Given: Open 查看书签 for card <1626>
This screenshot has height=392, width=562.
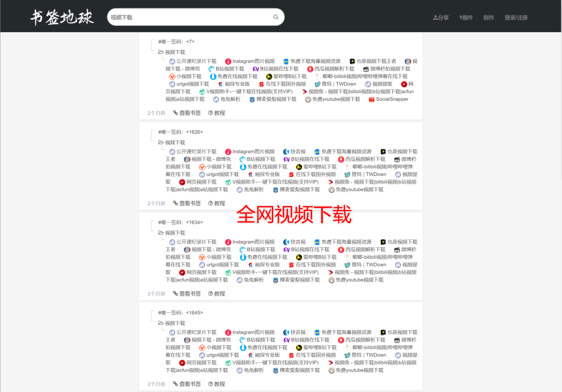Looking at the screenshot, I should tap(187, 204).
